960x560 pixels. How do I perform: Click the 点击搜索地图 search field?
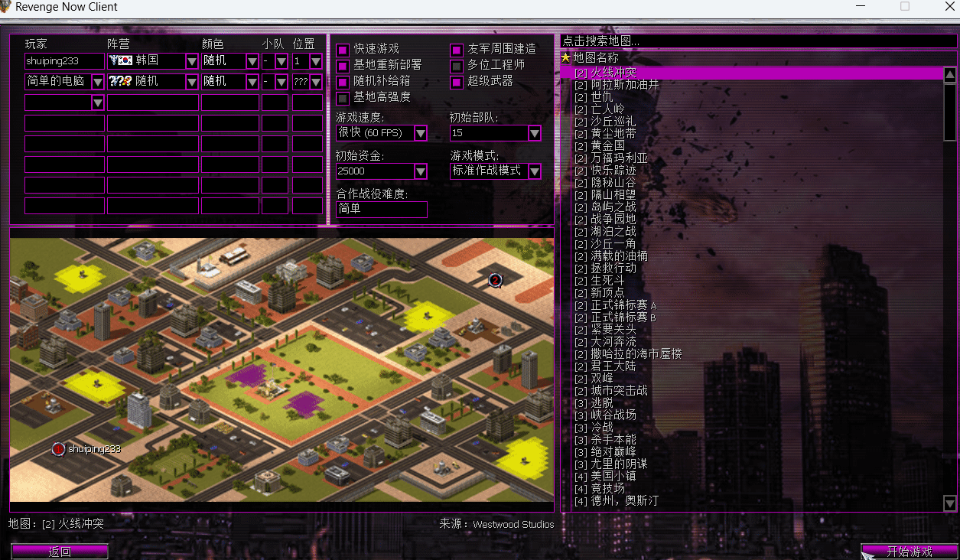(x=757, y=41)
